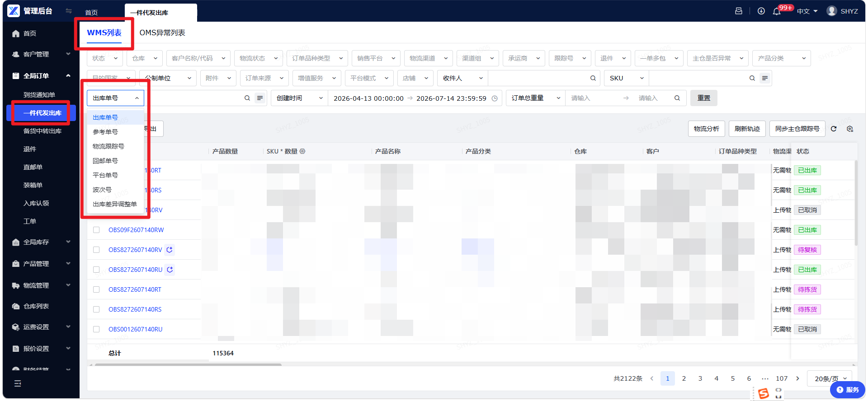Screen dimensions: 868x401
Task: Click the sidebar collapse arrows icon
Action: tap(69, 11)
